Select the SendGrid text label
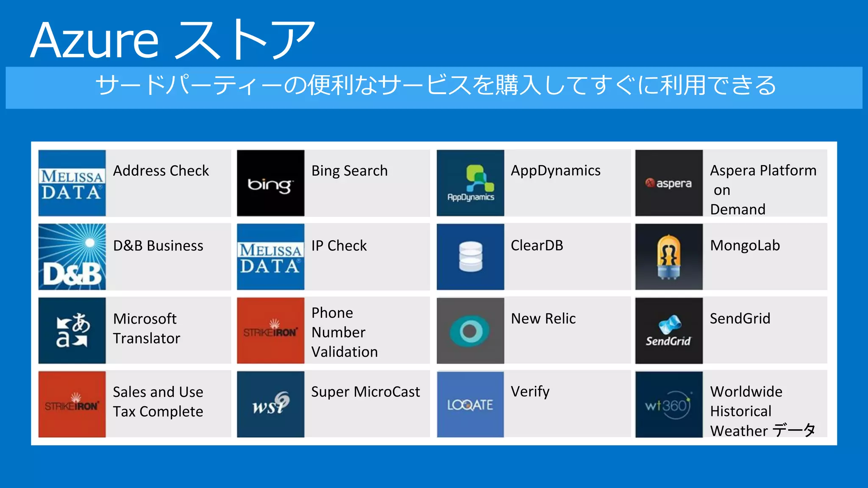868x488 pixels. coord(740,319)
